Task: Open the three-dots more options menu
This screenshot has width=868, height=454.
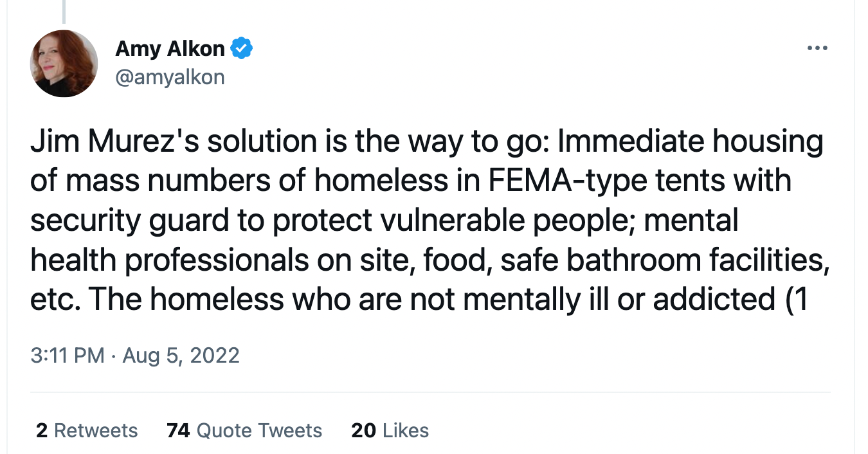Action: pyautogui.click(x=817, y=48)
